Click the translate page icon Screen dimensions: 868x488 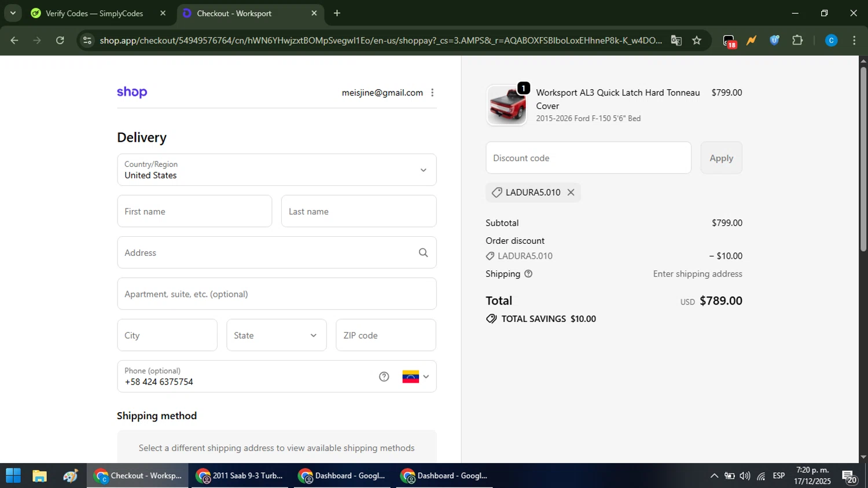(676, 41)
